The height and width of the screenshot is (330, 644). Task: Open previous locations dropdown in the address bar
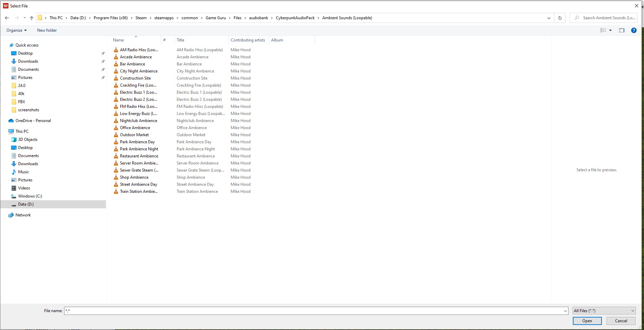[x=549, y=18]
